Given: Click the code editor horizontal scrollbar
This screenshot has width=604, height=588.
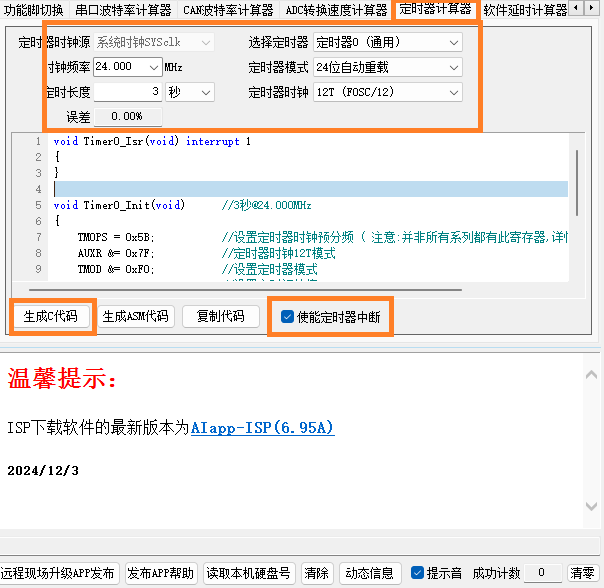Looking at the screenshot, I should (245, 289).
